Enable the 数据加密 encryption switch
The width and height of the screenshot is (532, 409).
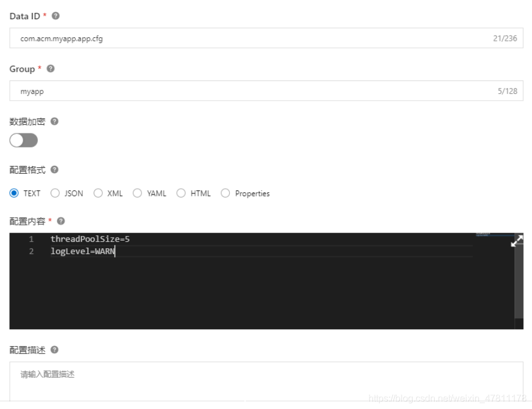[23, 140]
